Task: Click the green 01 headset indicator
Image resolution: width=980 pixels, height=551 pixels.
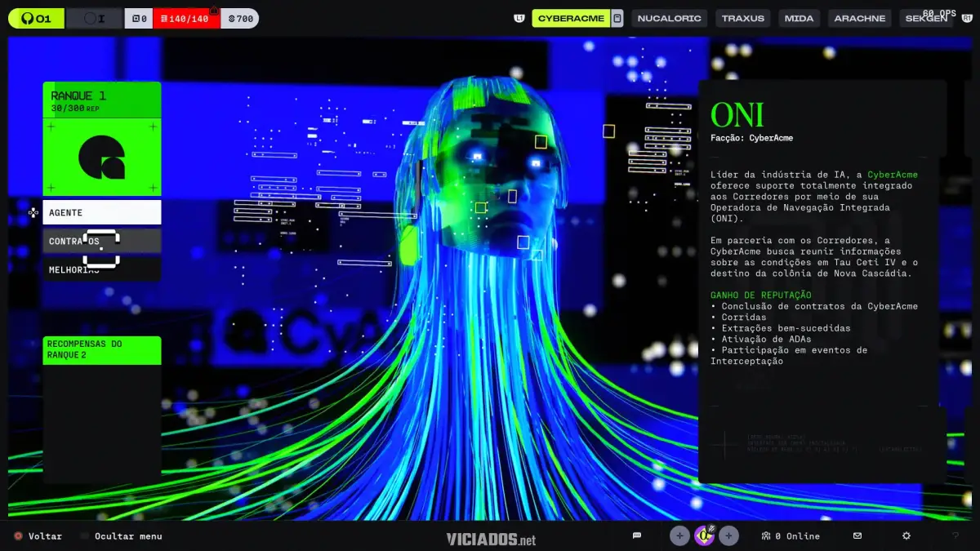Action: click(x=36, y=18)
